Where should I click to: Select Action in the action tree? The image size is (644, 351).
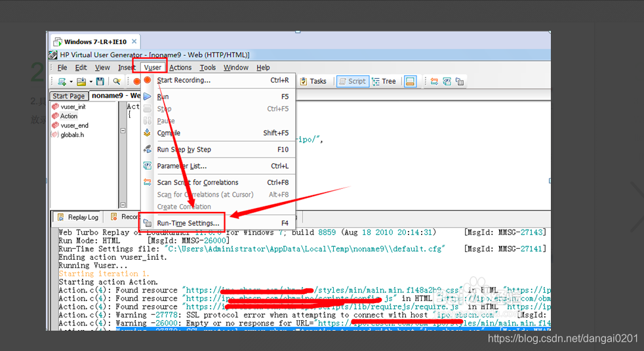[69, 116]
